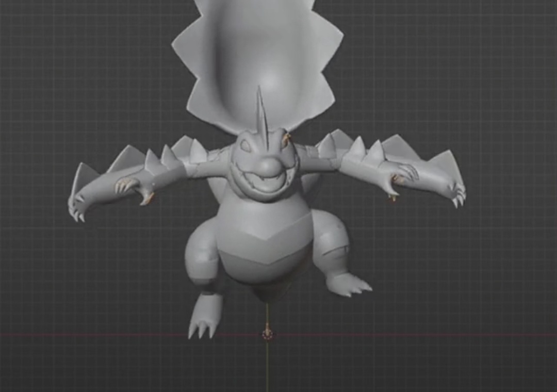Click the green Y axis line below cursor
This screenshot has width=557, height=392.
point(267,366)
